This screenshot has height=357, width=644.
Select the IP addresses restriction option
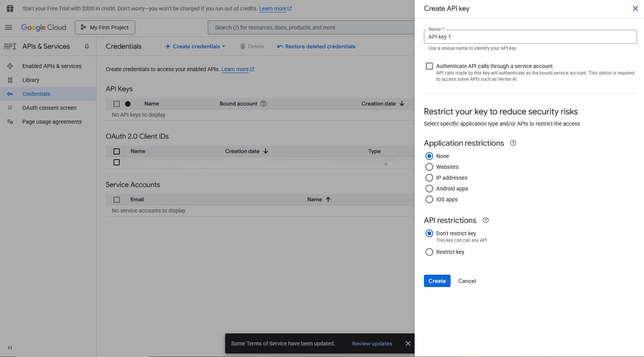[429, 178]
